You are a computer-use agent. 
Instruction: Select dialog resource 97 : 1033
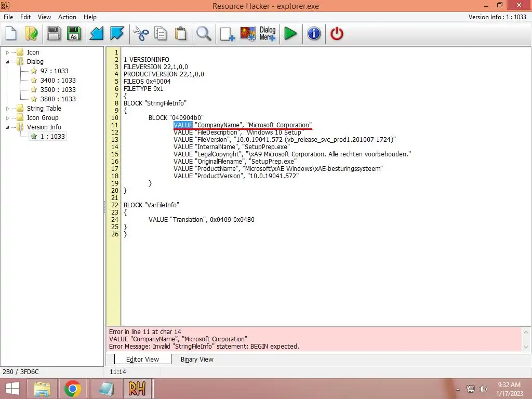[54, 71]
